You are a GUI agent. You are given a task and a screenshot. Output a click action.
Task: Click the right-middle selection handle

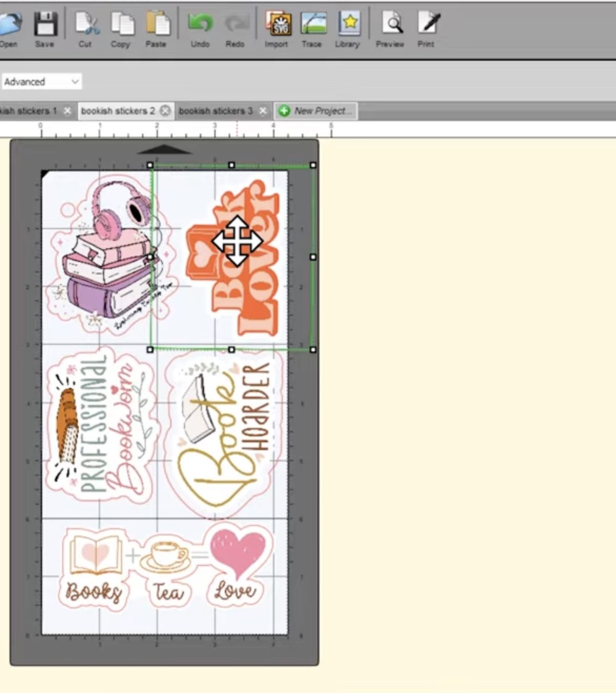(313, 257)
